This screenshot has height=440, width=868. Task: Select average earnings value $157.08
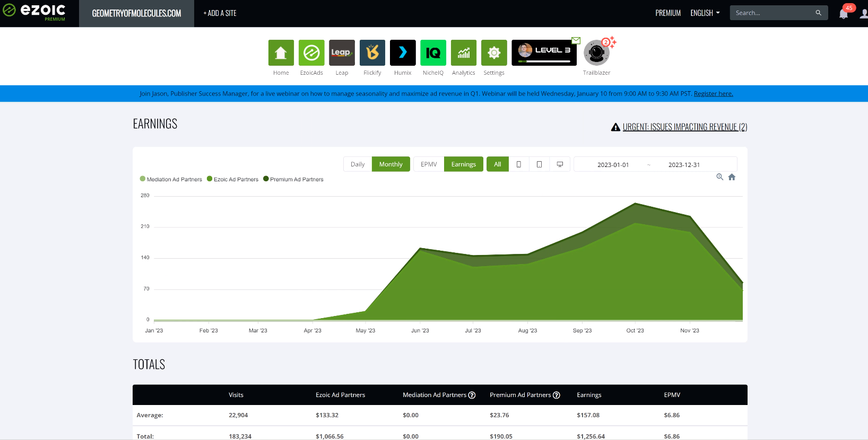pyautogui.click(x=588, y=415)
